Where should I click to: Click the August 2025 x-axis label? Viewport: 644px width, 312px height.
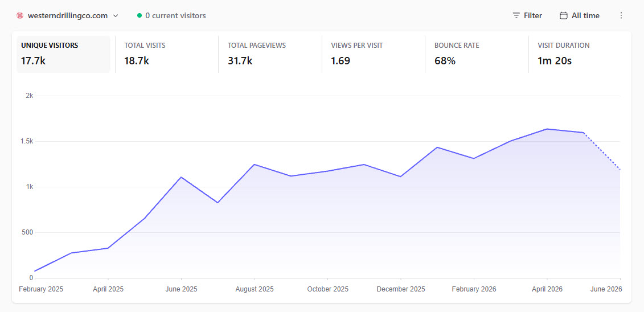pos(255,289)
